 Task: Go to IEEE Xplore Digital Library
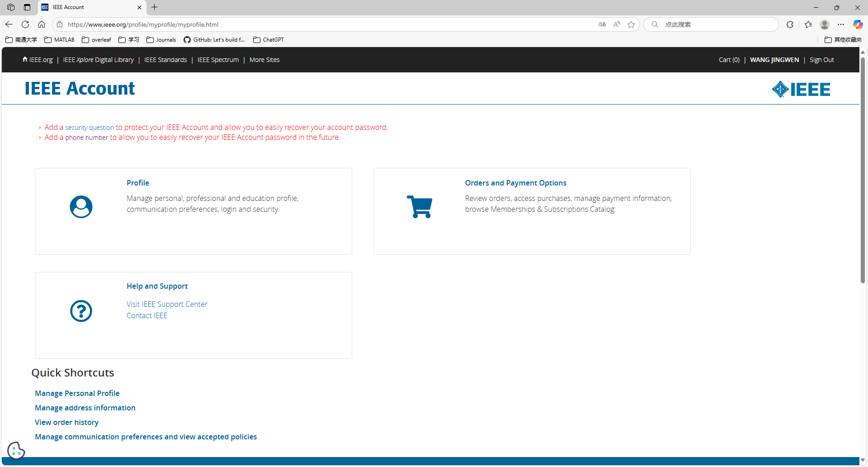point(99,60)
